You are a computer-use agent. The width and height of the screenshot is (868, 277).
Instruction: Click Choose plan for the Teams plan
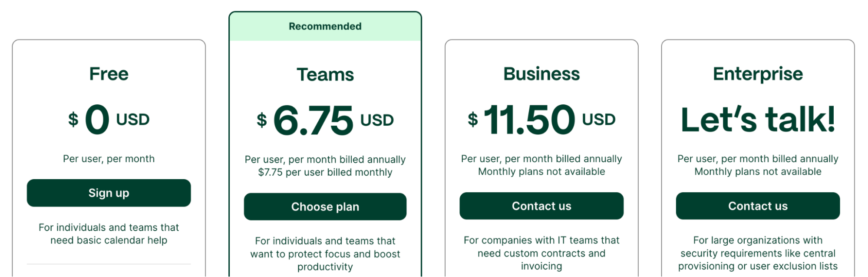[325, 207]
